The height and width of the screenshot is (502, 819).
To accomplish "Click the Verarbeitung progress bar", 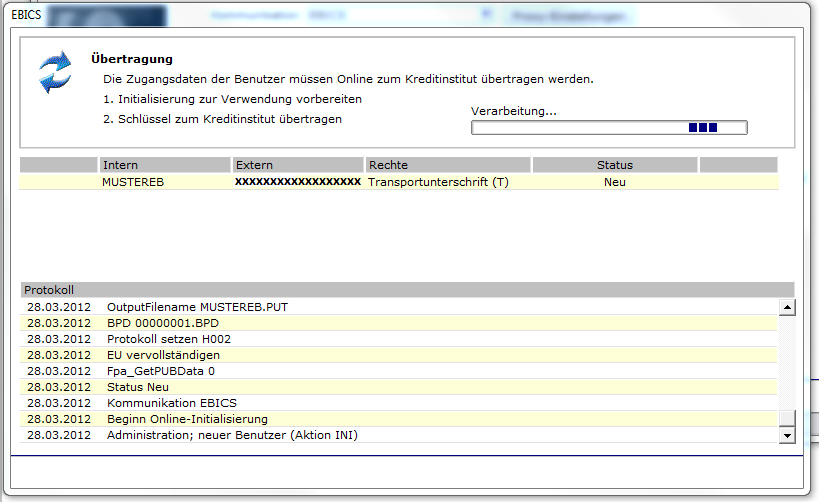I will (609, 127).
